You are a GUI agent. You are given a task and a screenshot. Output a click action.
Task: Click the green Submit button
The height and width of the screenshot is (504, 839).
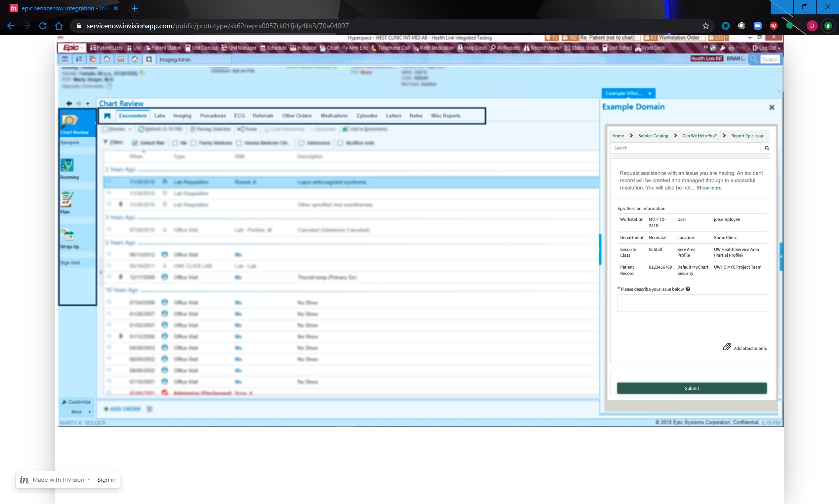click(x=692, y=388)
